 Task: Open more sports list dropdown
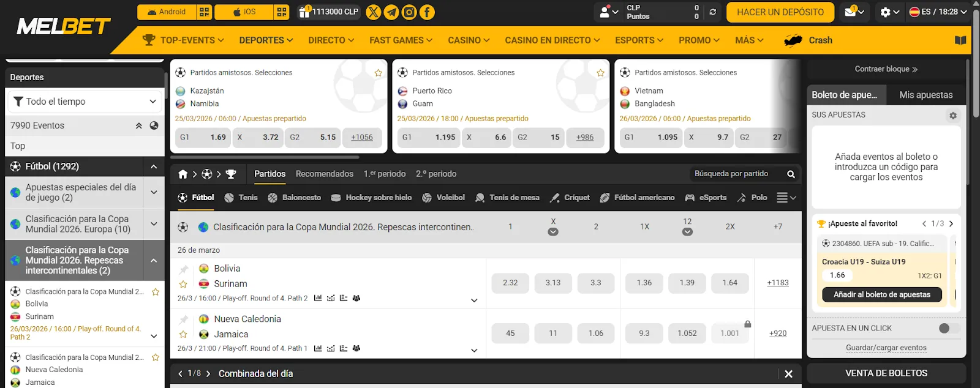(x=786, y=198)
